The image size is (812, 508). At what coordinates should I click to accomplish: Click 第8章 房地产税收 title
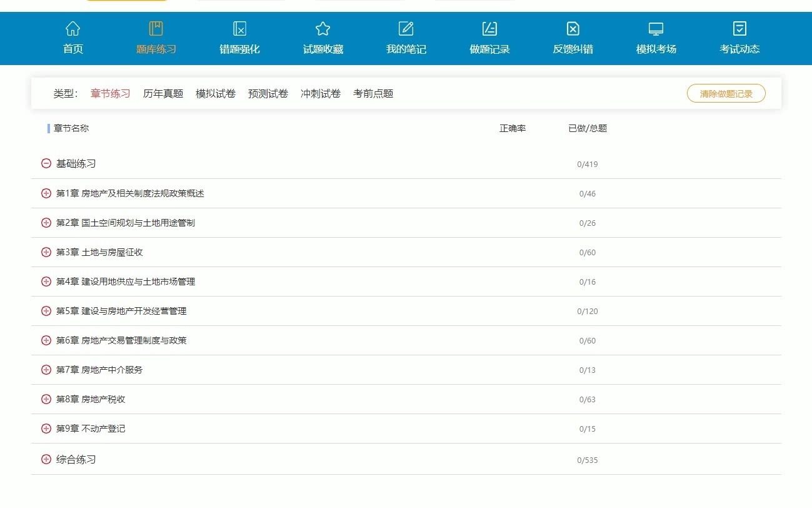[91, 399]
